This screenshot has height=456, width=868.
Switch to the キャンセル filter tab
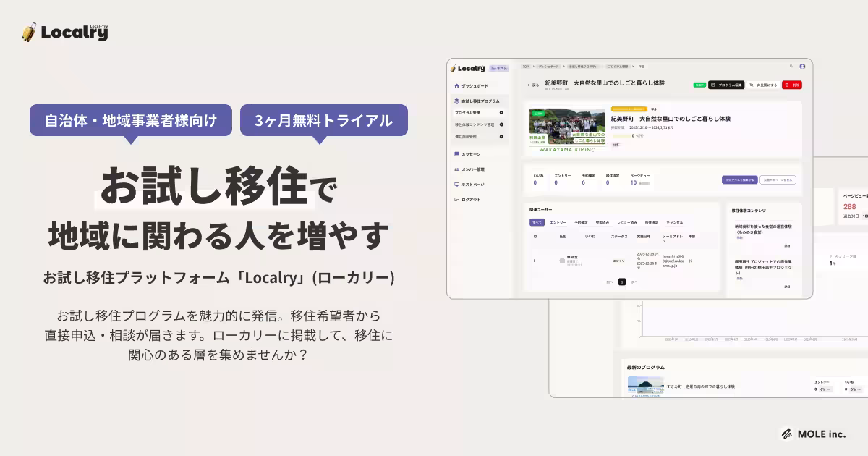coord(675,222)
